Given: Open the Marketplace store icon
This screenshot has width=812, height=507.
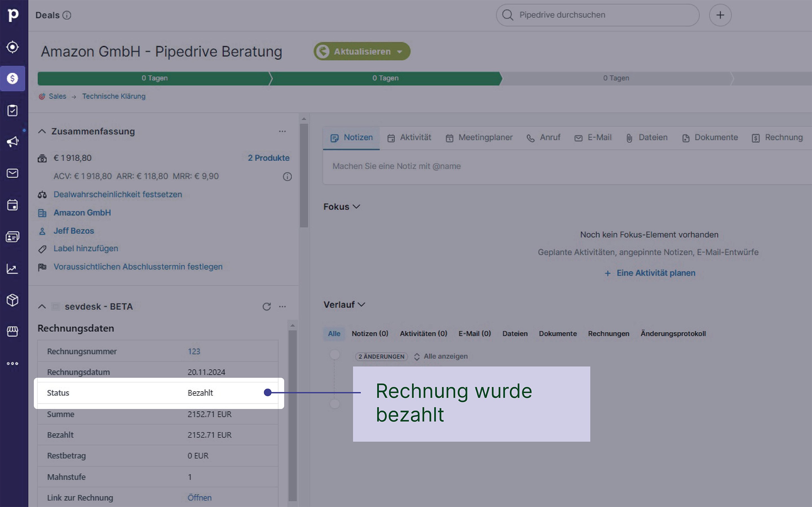Looking at the screenshot, I should (12, 332).
